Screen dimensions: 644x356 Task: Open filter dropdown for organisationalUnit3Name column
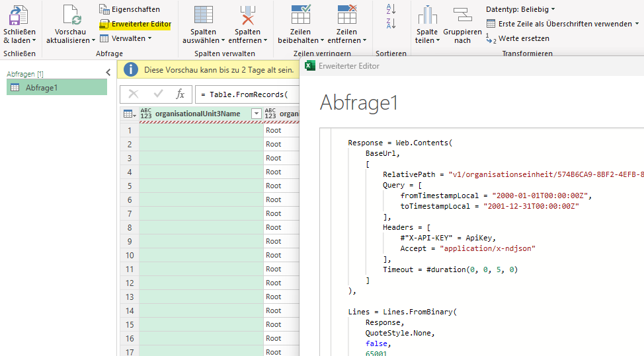click(x=257, y=114)
